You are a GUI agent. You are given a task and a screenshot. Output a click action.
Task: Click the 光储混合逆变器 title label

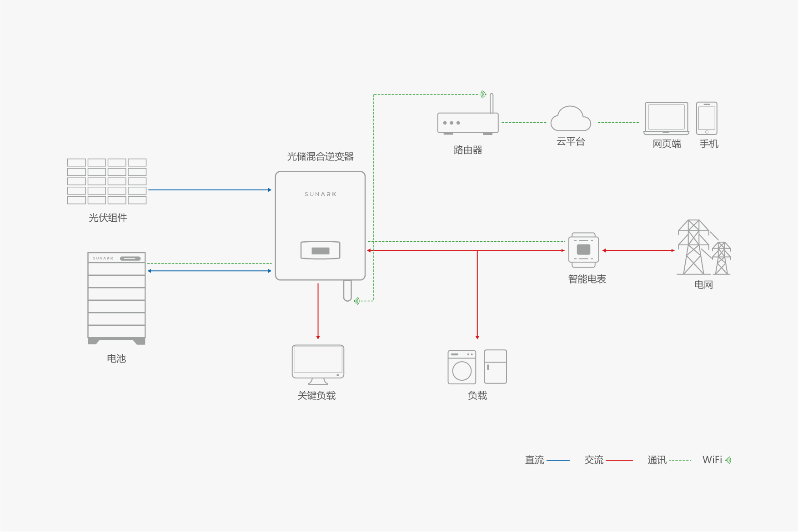(320, 157)
